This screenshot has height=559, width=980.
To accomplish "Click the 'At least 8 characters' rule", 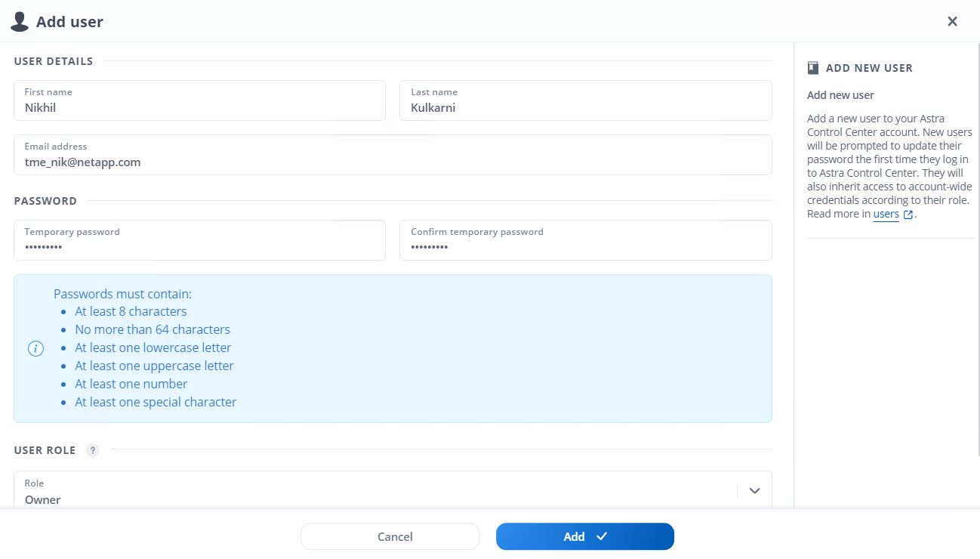I will pos(131,311).
